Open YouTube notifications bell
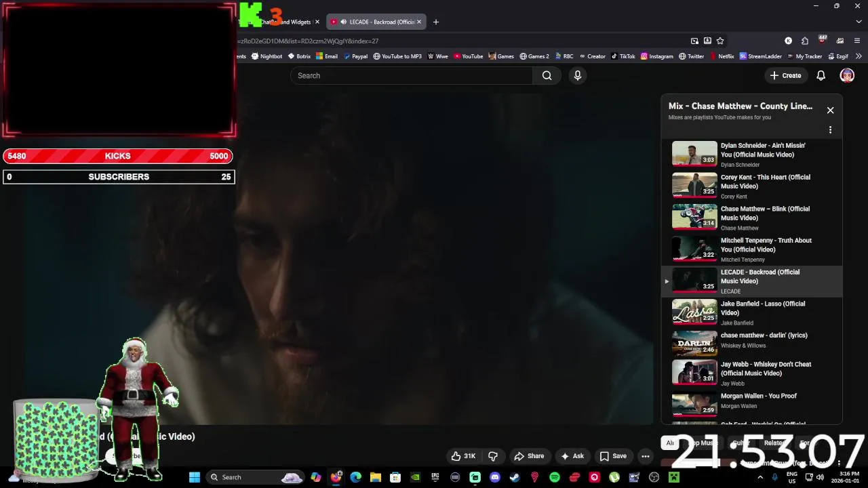 click(821, 76)
